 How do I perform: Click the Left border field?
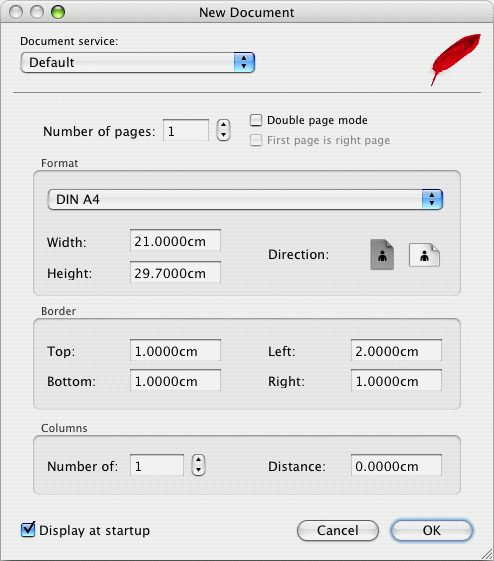[x=396, y=351]
